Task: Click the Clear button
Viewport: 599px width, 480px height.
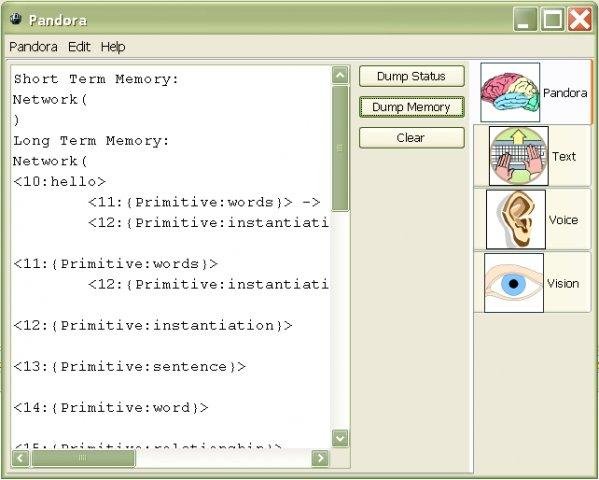Action: tap(412, 138)
